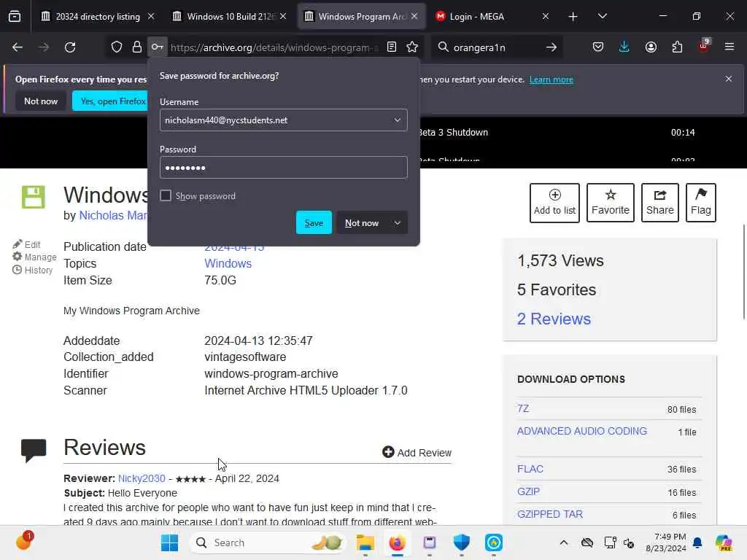Open FLAC download option
Viewport: 747px width, 560px height.
coord(530,469)
